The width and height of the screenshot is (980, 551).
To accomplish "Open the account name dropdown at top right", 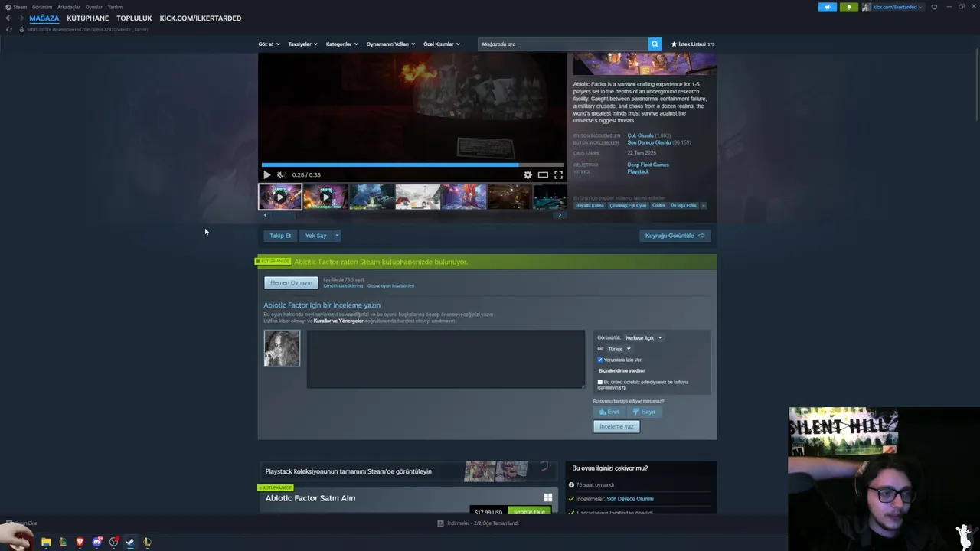I will [897, 7].
